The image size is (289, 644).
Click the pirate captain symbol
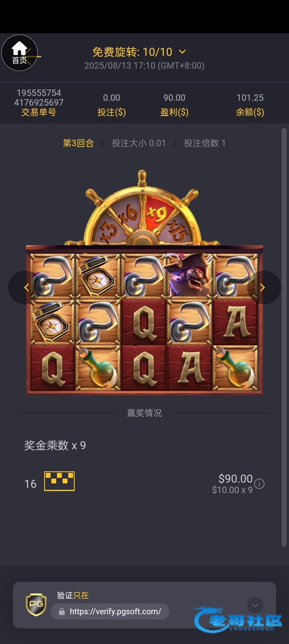[189, 275]
